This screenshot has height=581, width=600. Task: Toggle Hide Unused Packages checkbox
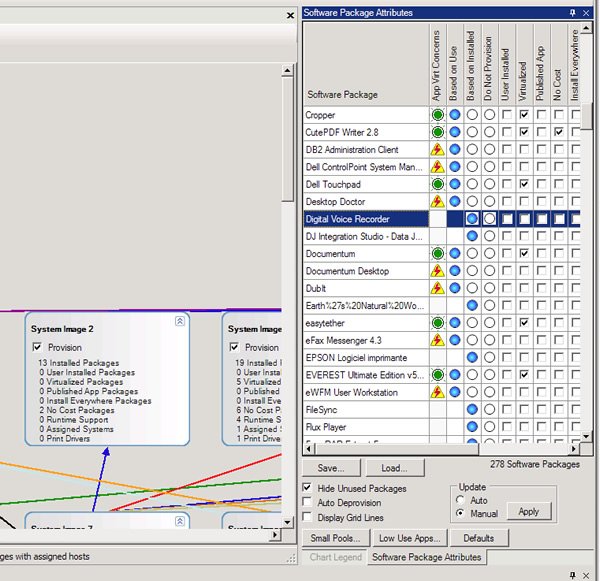(x=307, y=488)
